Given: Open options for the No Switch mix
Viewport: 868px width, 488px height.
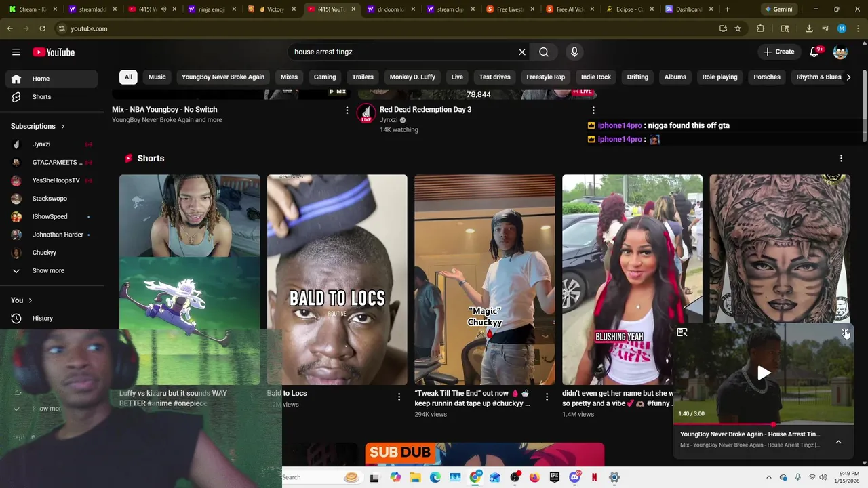Looking at the screenshot, I should (347, 110).
